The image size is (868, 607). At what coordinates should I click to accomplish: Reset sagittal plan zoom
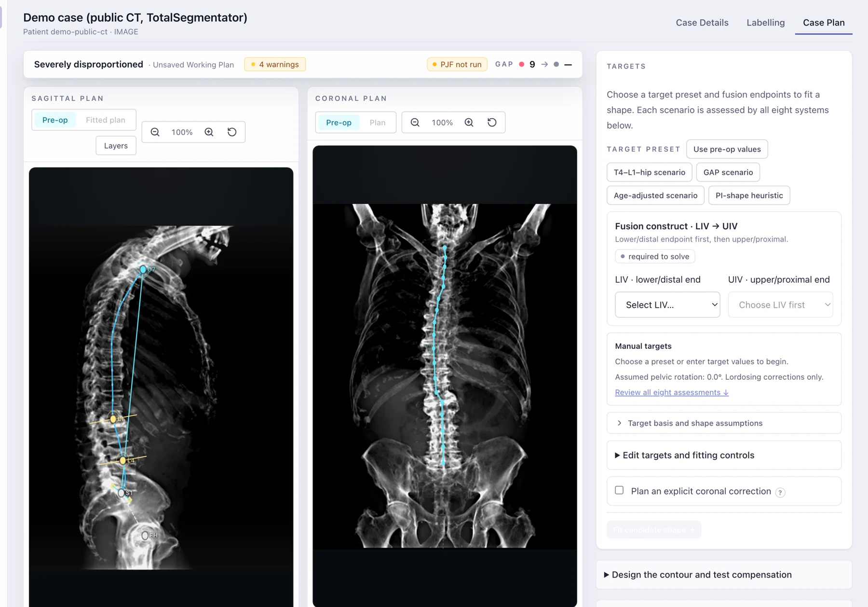[232, 132]
